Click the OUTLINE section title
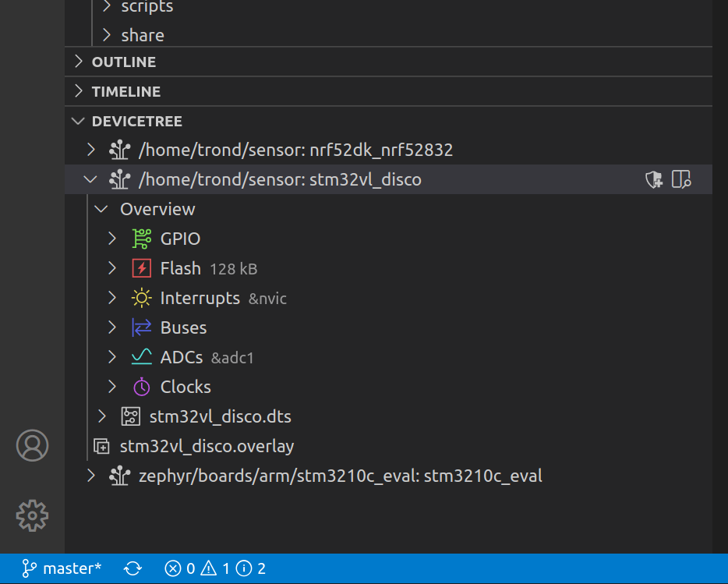This screenshot has height=584, width=728. click(x=124, y=62)
